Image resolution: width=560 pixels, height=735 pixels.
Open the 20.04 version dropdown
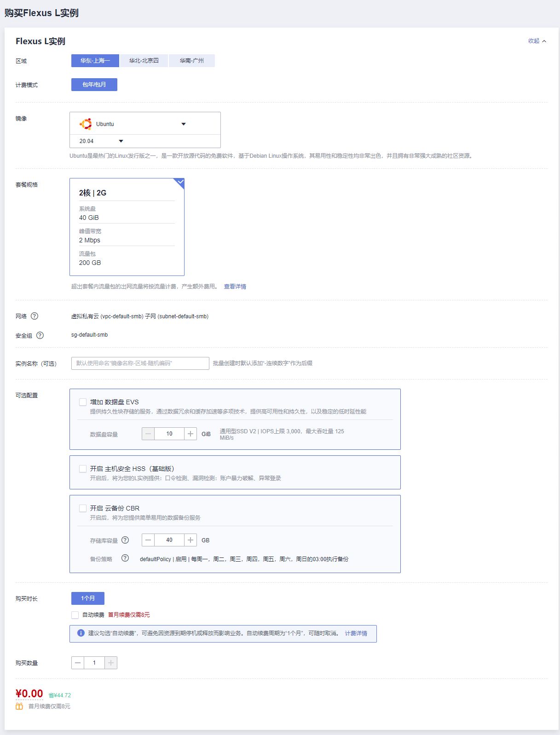(101, 141)
